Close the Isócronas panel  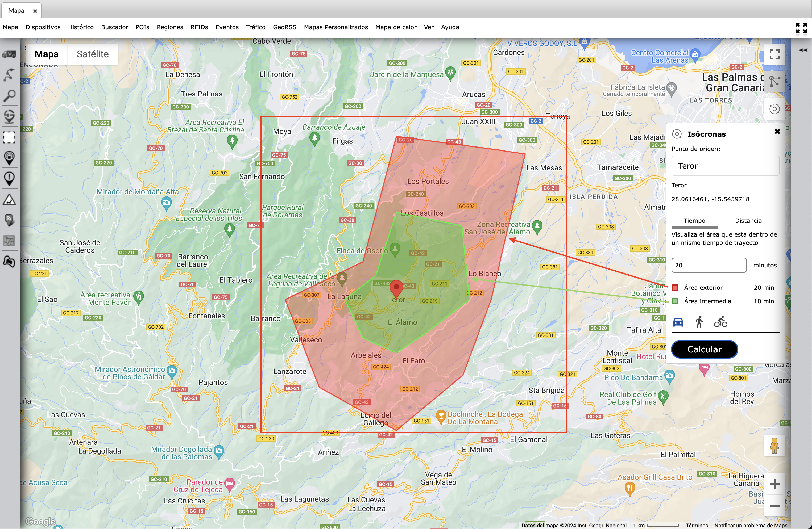click(x=777, y=132)
